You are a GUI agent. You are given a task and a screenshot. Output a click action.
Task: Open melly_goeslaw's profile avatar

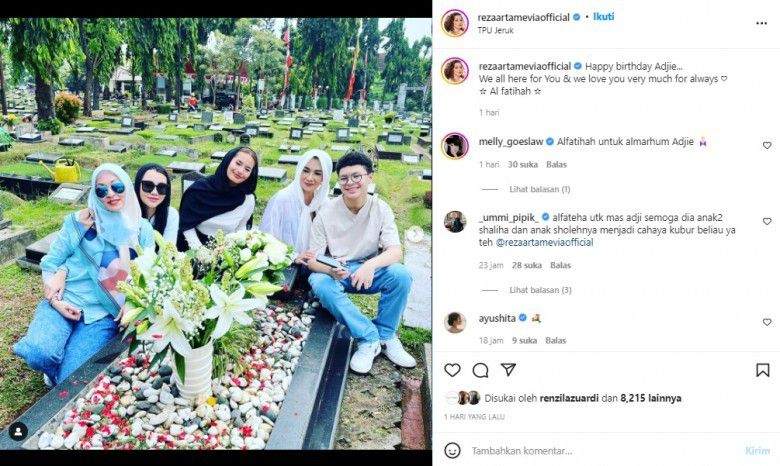[455, 146]
